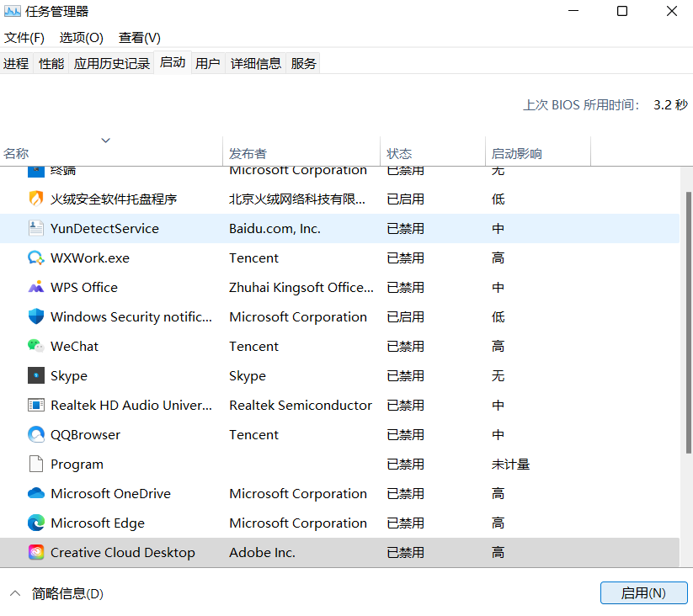Switch to the 性能 tab
Viewport: 693px width, 616px height.
click(x=51, y=64)
